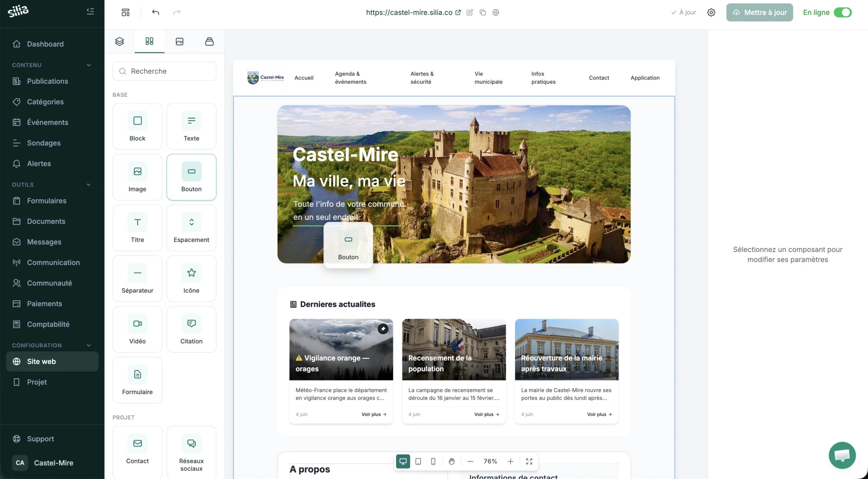The height and width of the screenshot is (479, 868).
Task: Add an Icône component
Action: 191,279
